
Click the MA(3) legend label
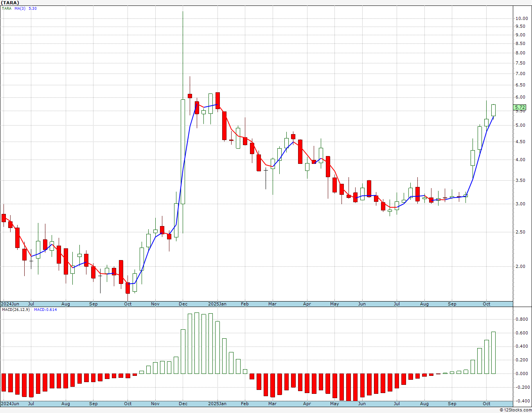point(20,8)
